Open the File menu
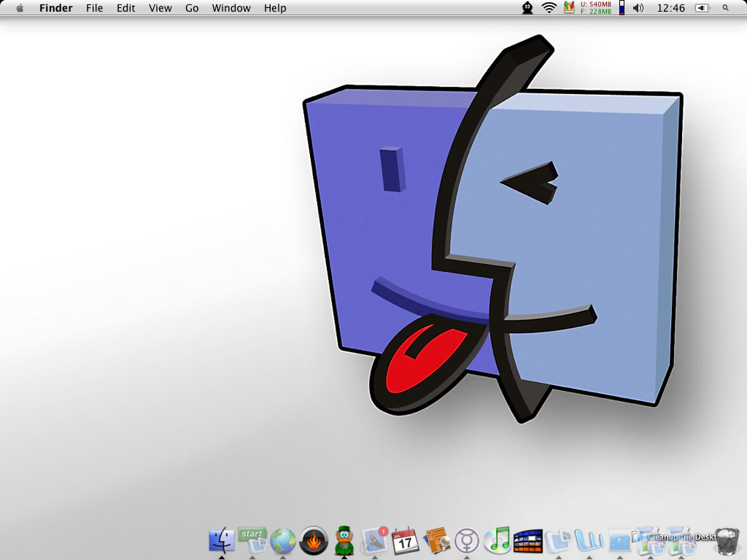This screenshot has height=560, width=747. 94,8
